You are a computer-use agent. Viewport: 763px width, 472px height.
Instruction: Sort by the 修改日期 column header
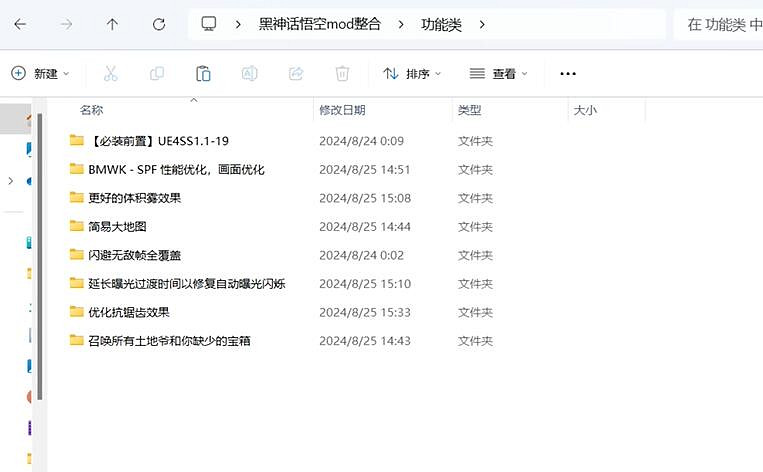click(x=342, y=110)
